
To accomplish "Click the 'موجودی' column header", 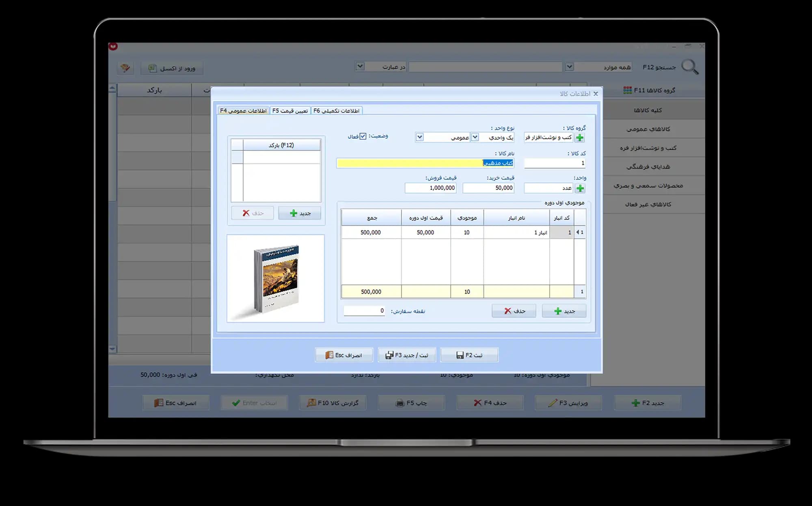I will 467,218.
